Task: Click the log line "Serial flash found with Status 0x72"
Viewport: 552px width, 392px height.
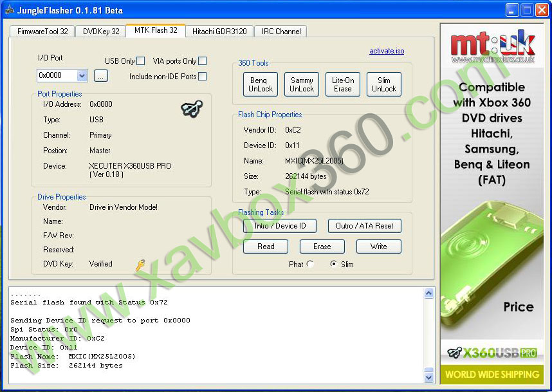Action: (x=89, y=303)
